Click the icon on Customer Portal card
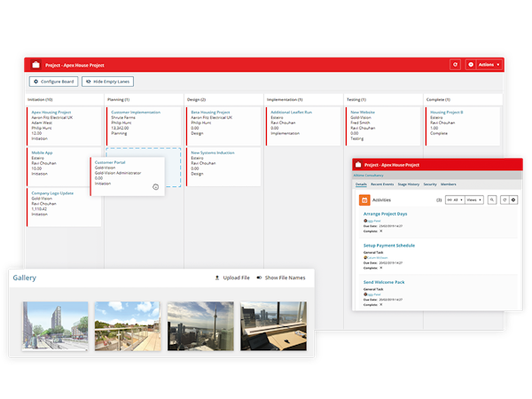The height and width of the screenshot is (399, 532). click(155, 187)
